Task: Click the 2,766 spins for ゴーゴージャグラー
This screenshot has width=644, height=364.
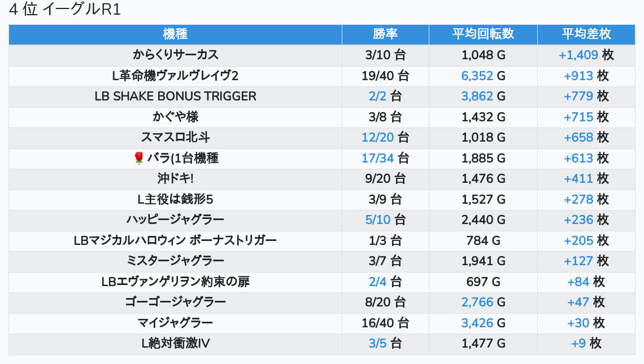Action: 477,302
